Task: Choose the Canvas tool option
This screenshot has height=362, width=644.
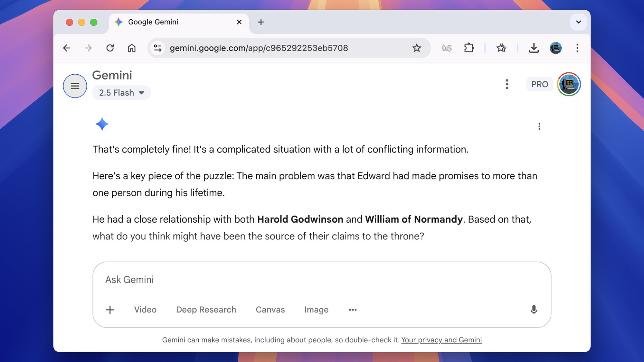Action: [270, 310]
